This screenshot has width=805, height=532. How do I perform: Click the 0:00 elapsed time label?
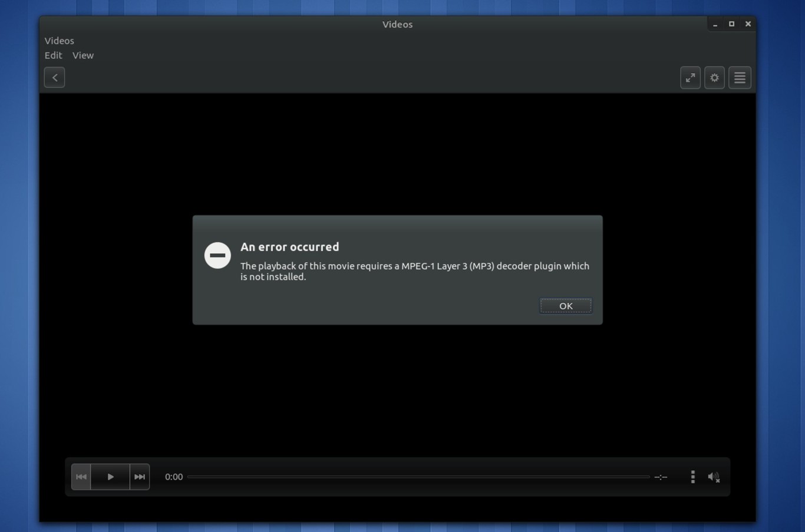point(174,477)
